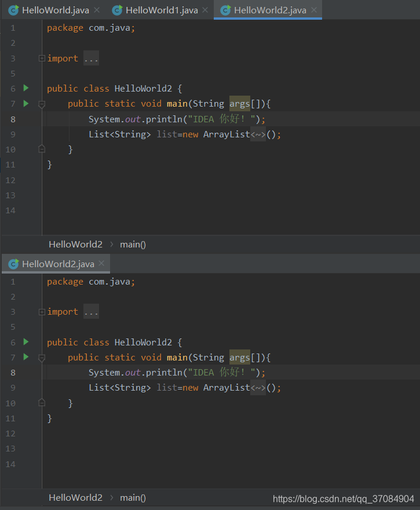This screenshot has width=420, height=510.
Task: Close the HelloWorld2.java tab in bottom pane
Action: (x=101, y=263)
